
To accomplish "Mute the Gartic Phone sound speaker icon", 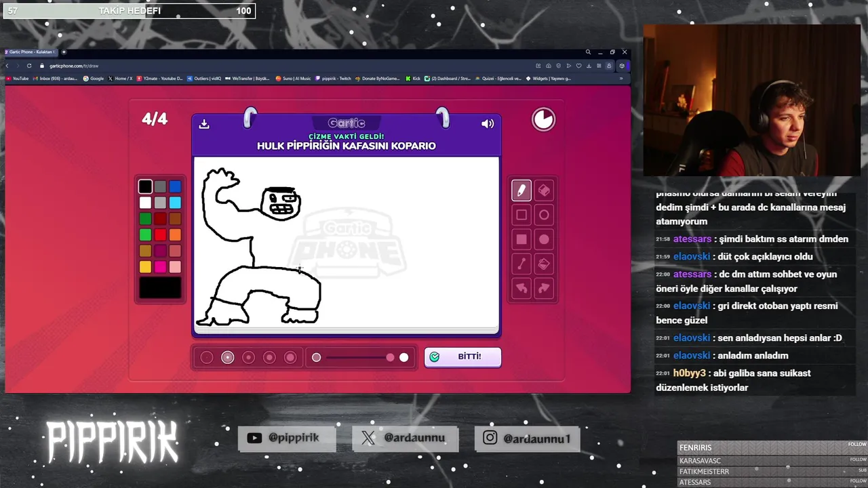I will [x=488, y=124].
